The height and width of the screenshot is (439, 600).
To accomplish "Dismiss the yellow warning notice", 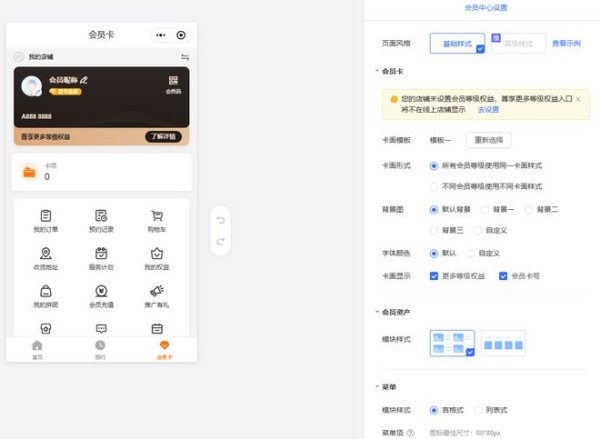I will [x=578, y=99].
